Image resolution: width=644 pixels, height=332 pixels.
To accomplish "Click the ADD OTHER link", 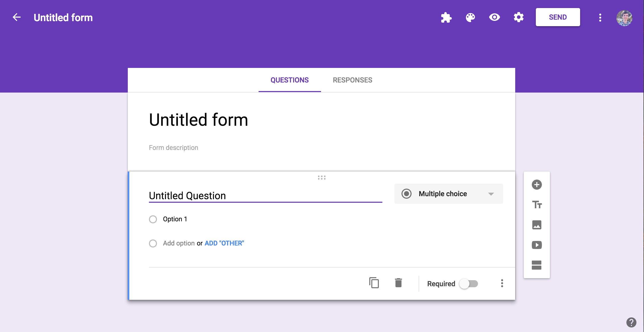I will coord(224,243).
